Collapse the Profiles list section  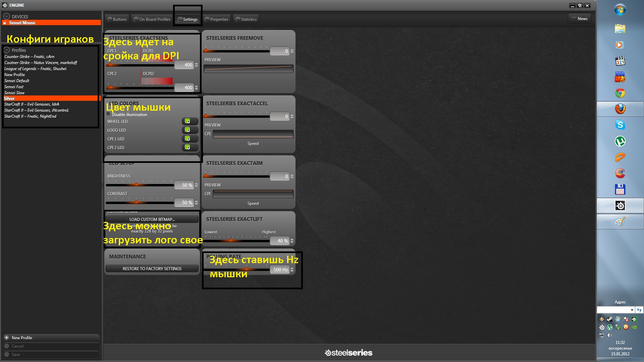click(6, 50)
